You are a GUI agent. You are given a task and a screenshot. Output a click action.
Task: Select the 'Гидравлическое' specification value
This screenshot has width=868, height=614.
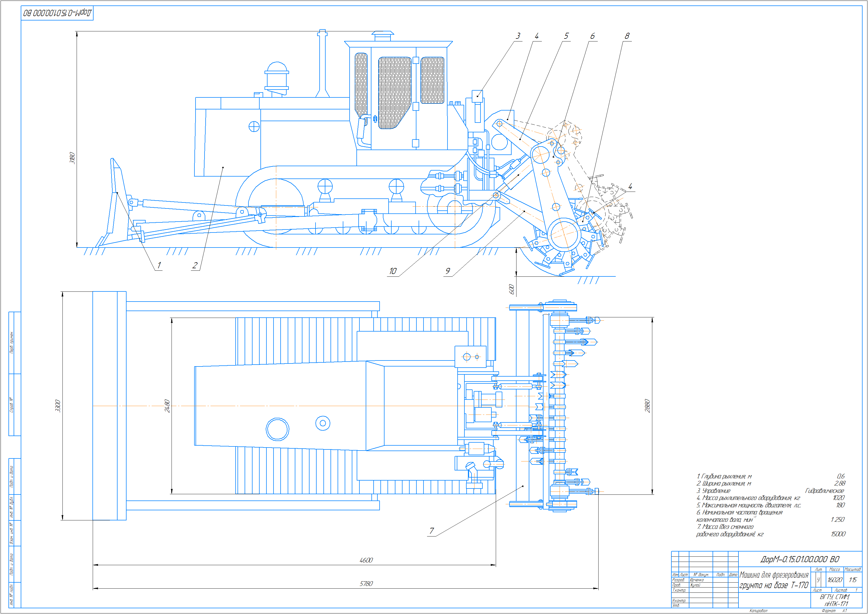[825, 491]
